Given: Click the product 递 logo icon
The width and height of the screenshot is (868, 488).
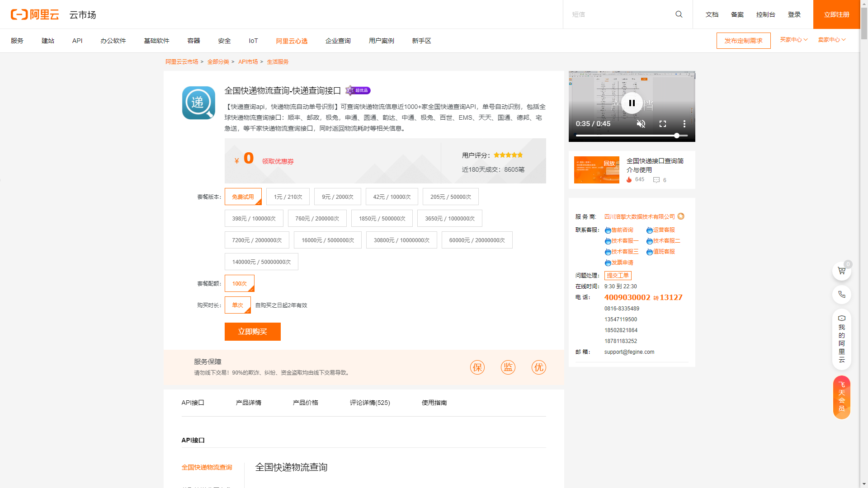Looking at the screenshot, I should (198, 103).
